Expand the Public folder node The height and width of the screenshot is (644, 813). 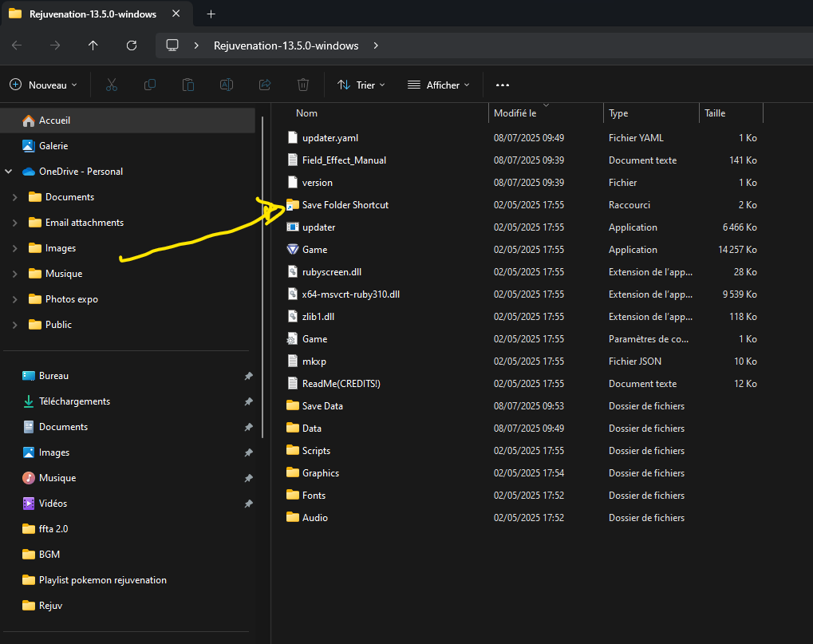point(15,325)
